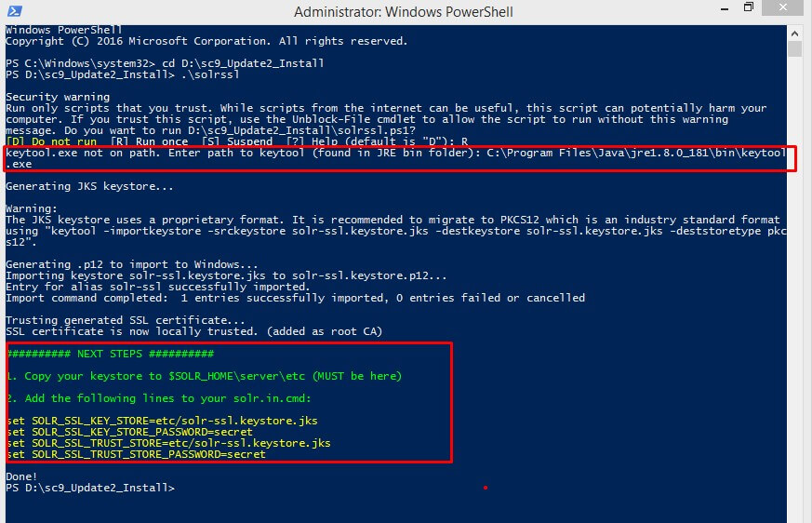This screenshot has width=812, height=523.
Task: Click the [D] Do not run option text
Action: [x=51, y=141]
